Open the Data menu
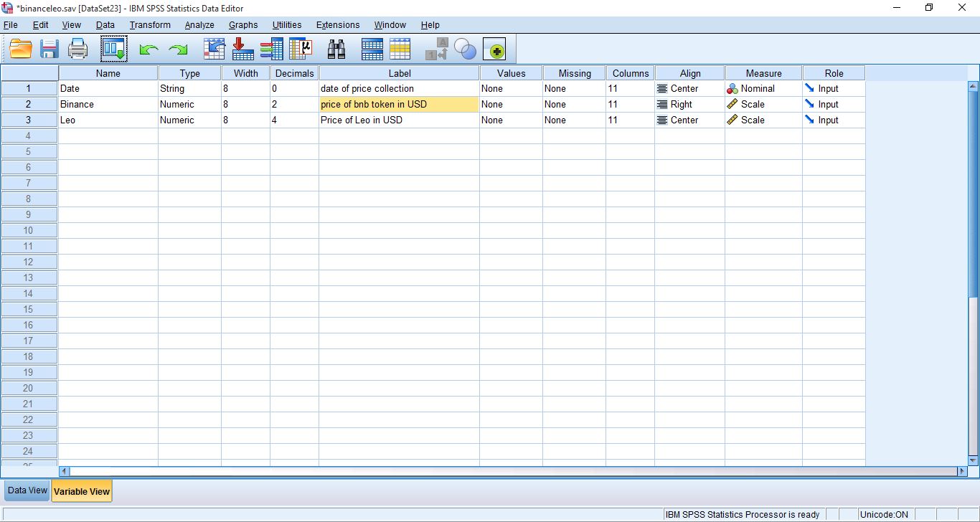980x522 pixels. click(x=105, y=25)
